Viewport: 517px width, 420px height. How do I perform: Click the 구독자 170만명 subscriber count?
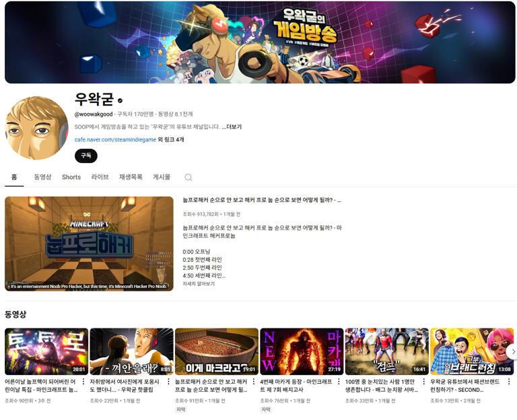pyautogui.click(x=135, y=114)
